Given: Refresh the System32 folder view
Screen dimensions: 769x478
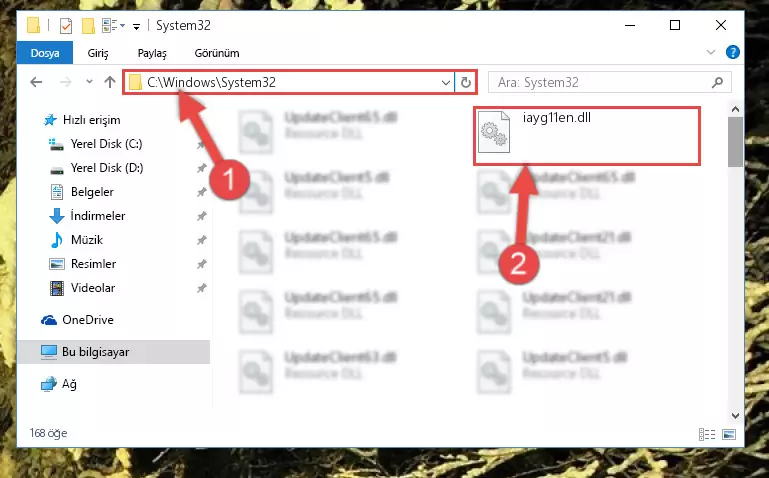Looking at the screenshot, I should [x=465, y=82].
